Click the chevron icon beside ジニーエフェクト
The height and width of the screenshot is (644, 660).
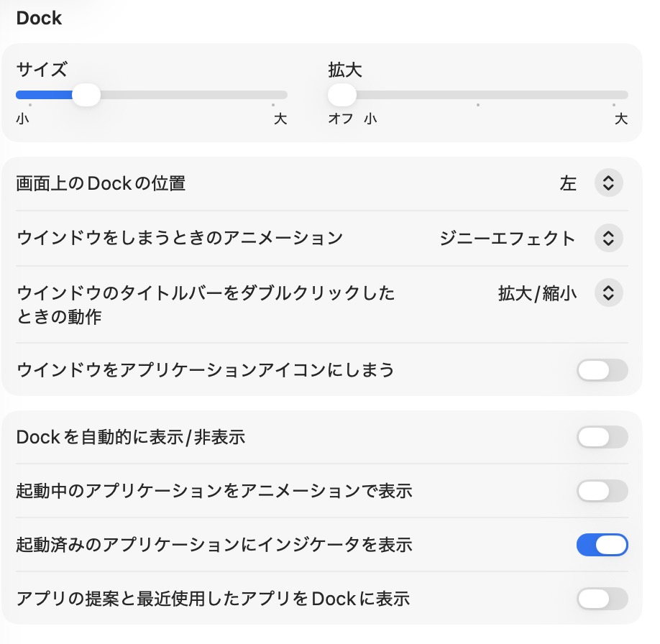coord(608,238)
